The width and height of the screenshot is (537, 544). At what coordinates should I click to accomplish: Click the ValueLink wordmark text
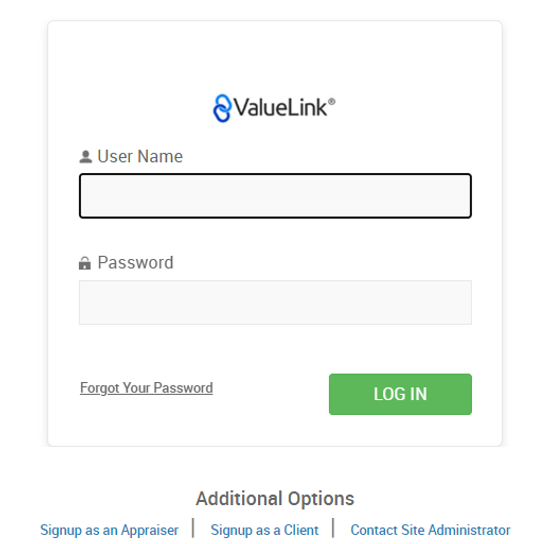280,107
